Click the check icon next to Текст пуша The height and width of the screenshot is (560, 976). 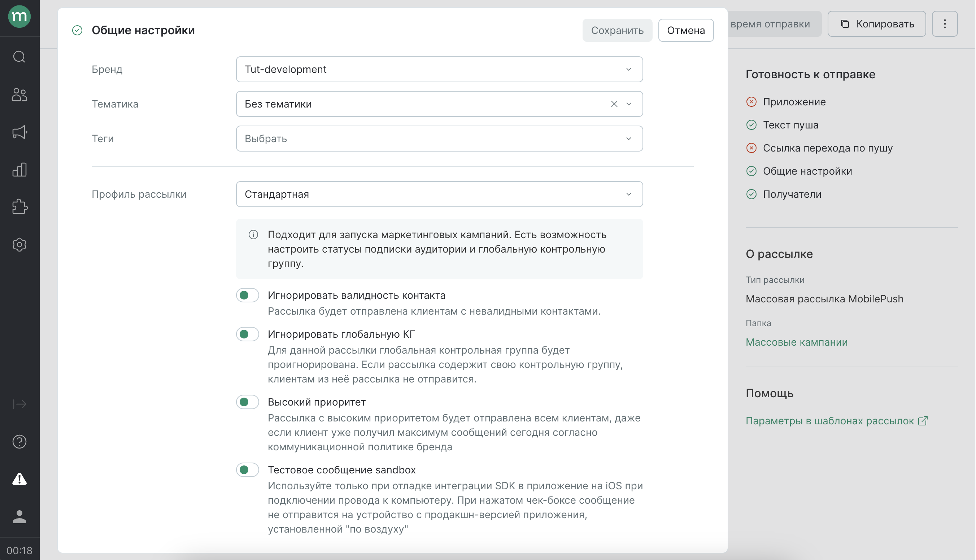click(x=751, y=125)
